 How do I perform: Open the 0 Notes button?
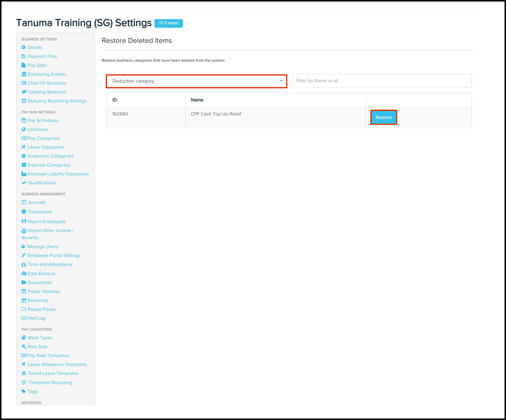coord(169,23)
